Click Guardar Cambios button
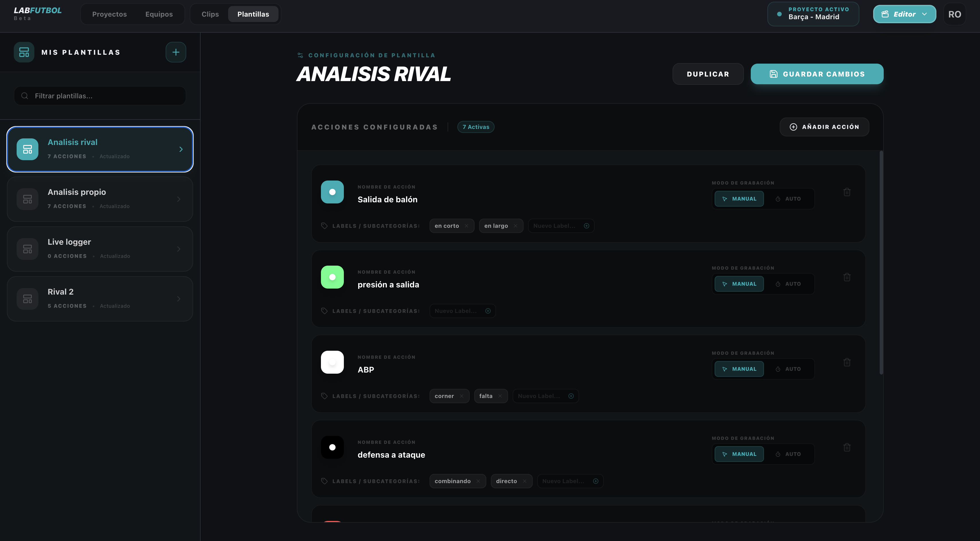Image resolution: width=980 pixels, height=541 pixels. pos(817,74)
